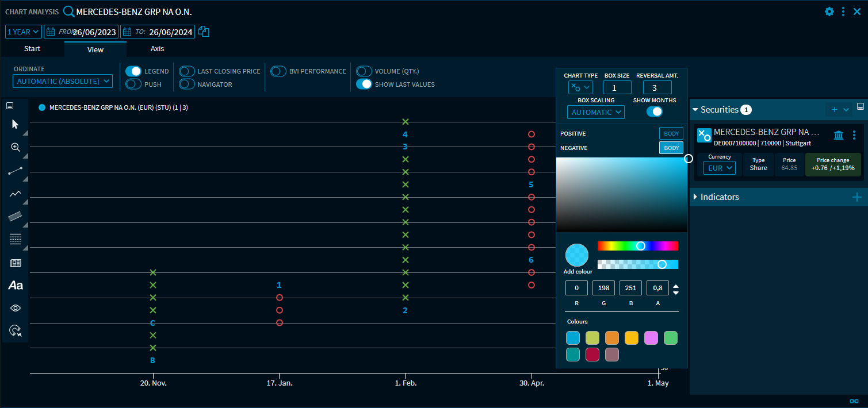Viewport: 868px width, 408px height.
Task: Disable the Legend toggle
Action: pos(133,71)
